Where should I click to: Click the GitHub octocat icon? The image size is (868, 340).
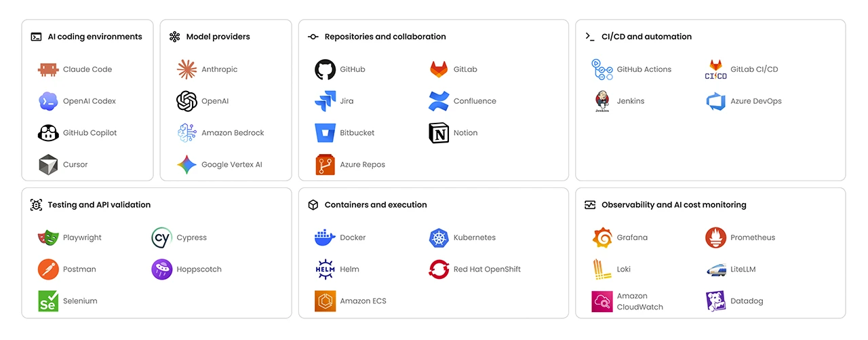pyautogui.click(x=325, y=69)
